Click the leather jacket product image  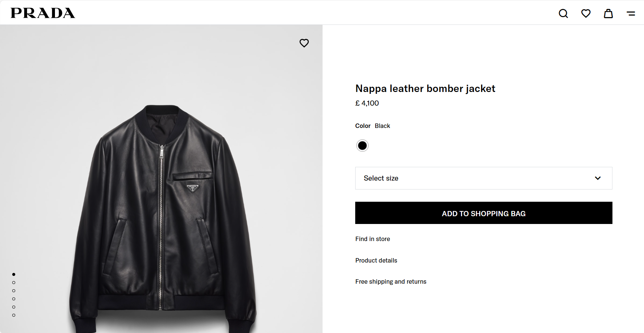tap(161, 215)
